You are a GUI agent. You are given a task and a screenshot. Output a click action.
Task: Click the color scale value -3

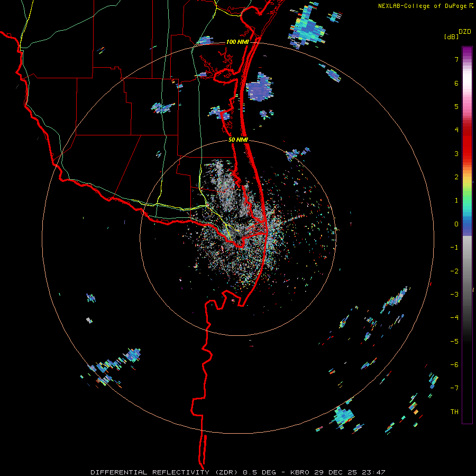(454, 295)
